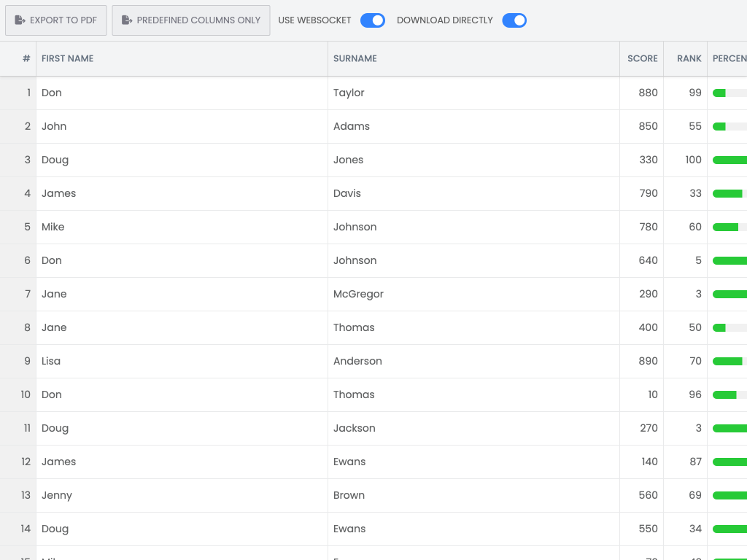Toggle the Use Websocket switch
747x560 pixels.
pos(373,20)
